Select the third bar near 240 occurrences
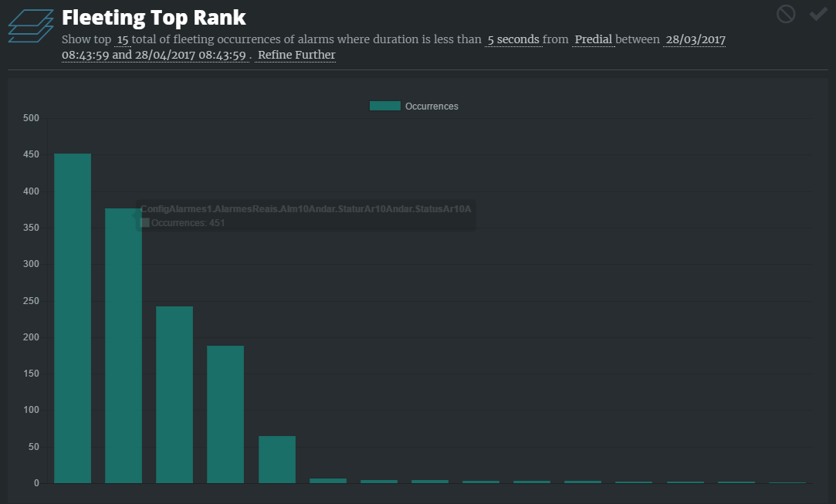This screenshot has height=504, width=836. (174, 394)
